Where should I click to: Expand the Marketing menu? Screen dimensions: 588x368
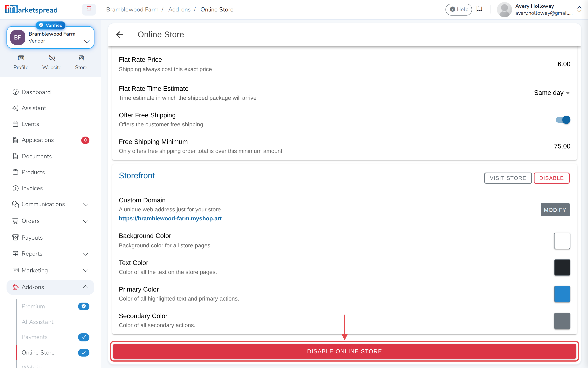[51, 270]
